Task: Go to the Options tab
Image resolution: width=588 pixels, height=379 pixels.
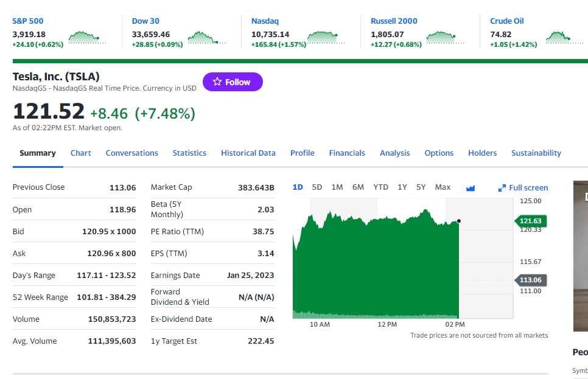Action: 439,153
